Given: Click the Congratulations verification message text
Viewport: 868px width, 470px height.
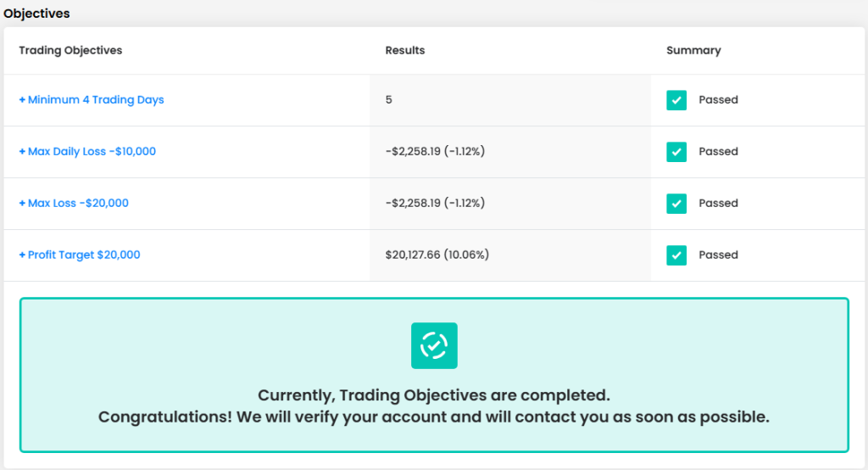Looking at the screenshot, I should click(x=434, y=417).
